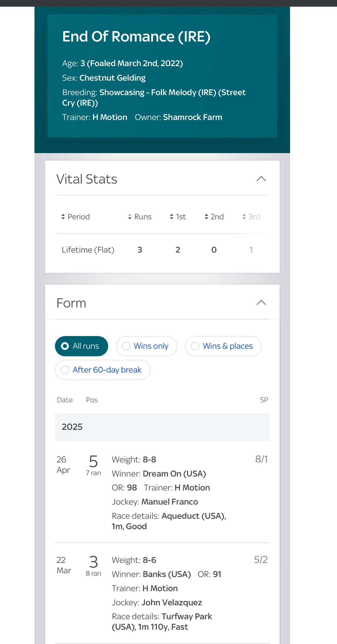This screenshot has width=337, height=644.
Task: Open trainer H Motion in header
Action: click(x=110, y=117)
